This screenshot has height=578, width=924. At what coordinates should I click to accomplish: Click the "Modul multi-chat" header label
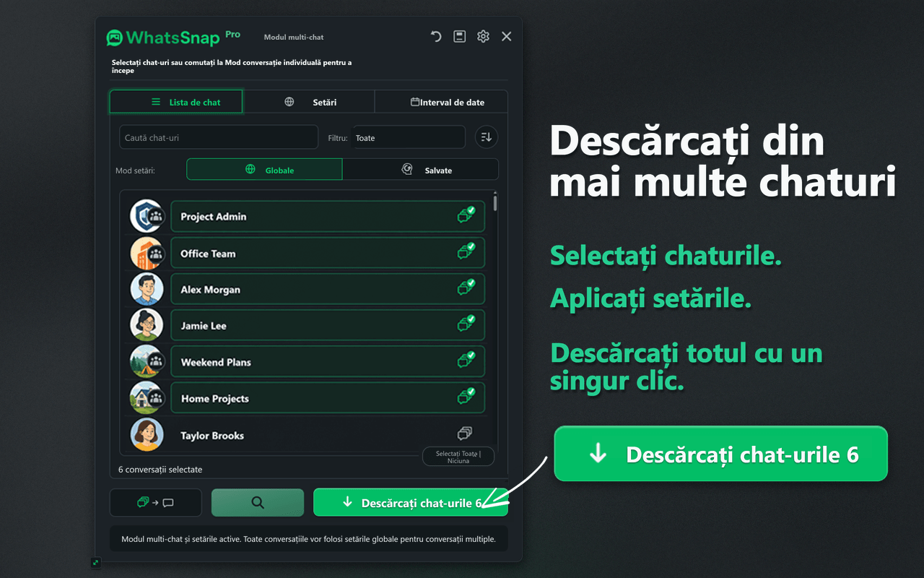(294, 37)
